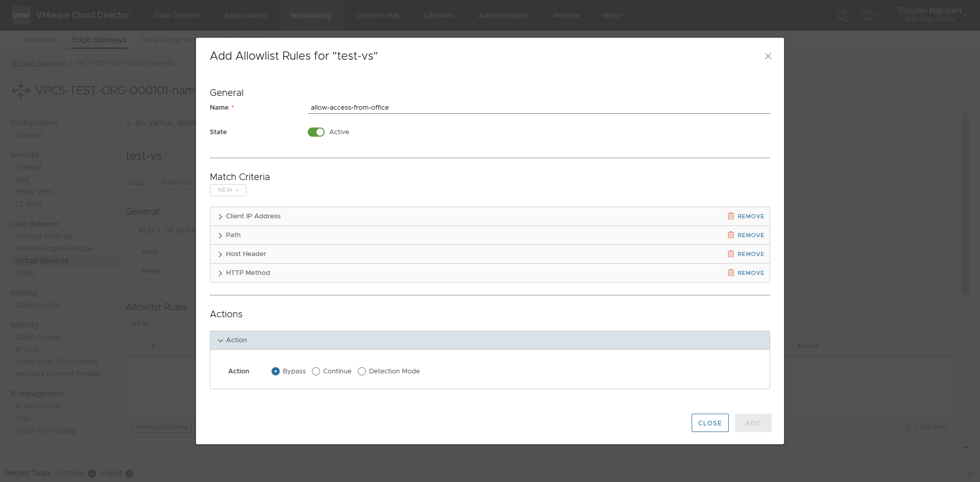Click the trash icon beside Path criteria

(730, 235)
